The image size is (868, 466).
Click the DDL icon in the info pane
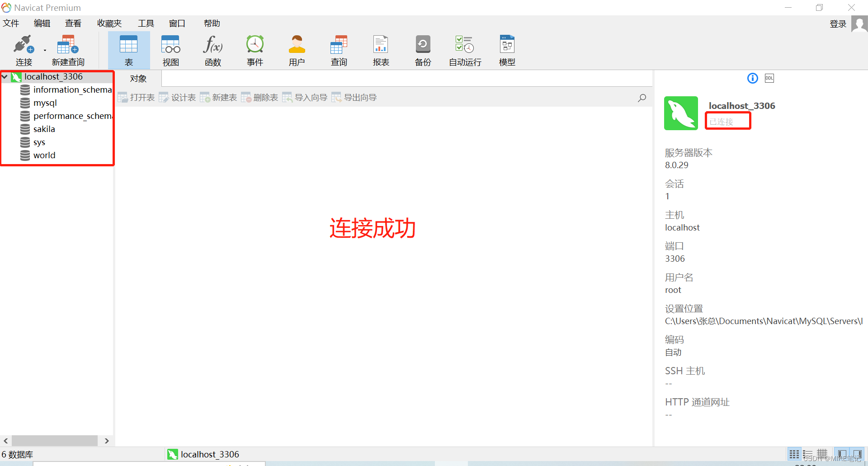(x=769, y=78)
